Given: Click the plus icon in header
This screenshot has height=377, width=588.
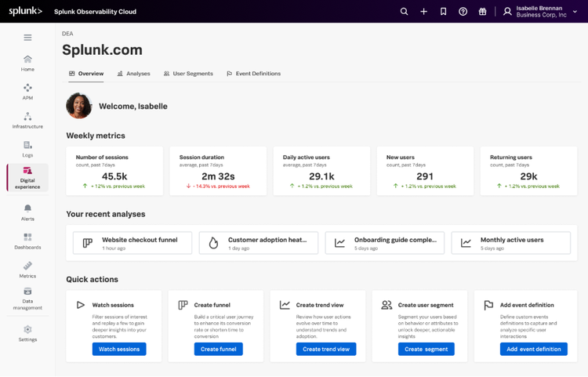Looking at the screenshot, I should coord(423,12).
